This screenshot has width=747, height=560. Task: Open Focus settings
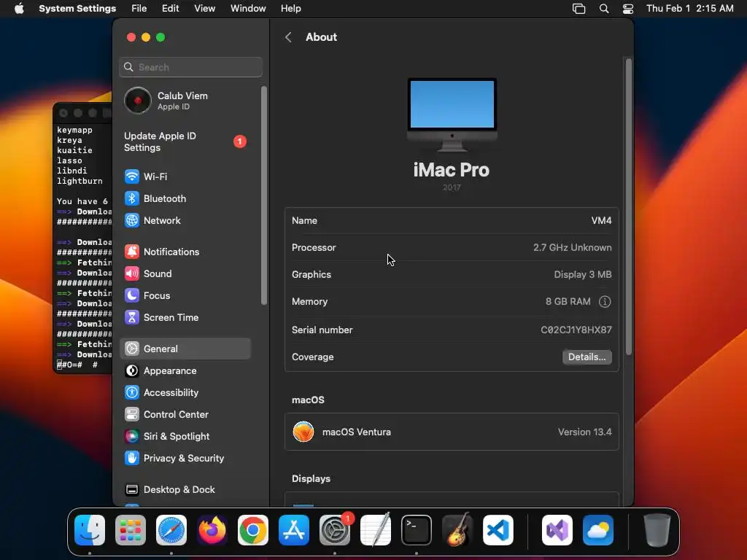185,296
